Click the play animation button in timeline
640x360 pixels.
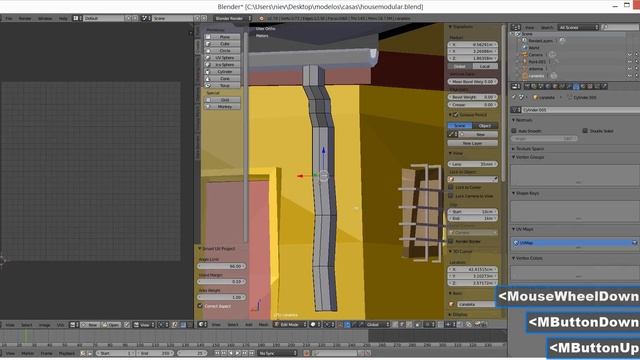[x=238, y=353]
